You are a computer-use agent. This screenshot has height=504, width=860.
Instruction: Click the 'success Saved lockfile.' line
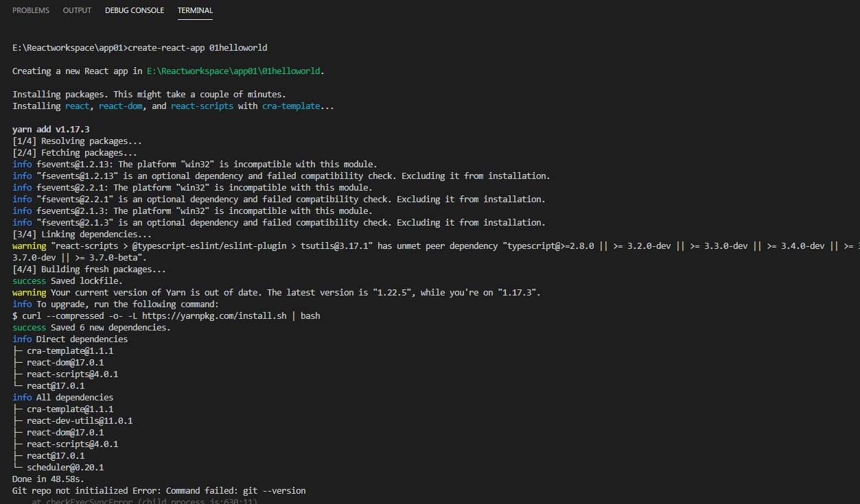[x=68, y=281]
